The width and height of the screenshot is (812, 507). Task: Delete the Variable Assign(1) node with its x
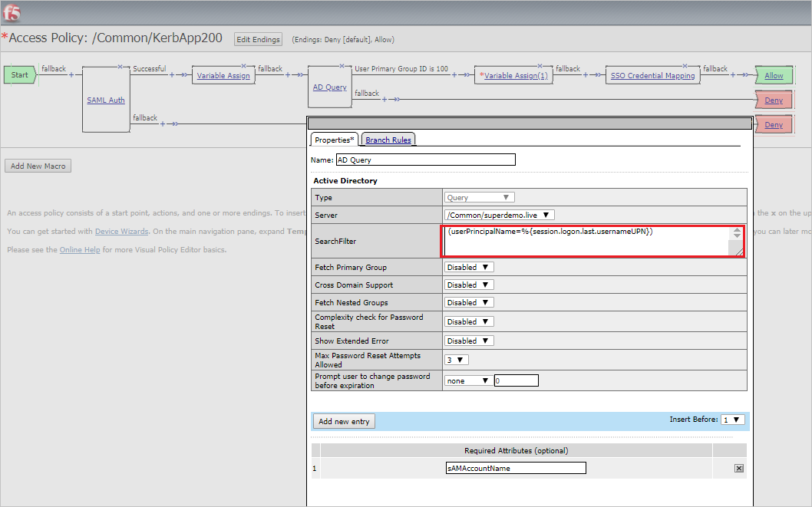540,66
